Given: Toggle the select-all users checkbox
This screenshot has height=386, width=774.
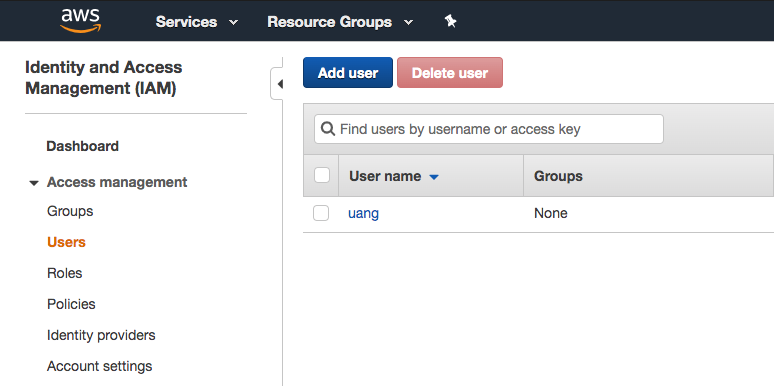Looking at the screenshot, I should coord(322,175).
